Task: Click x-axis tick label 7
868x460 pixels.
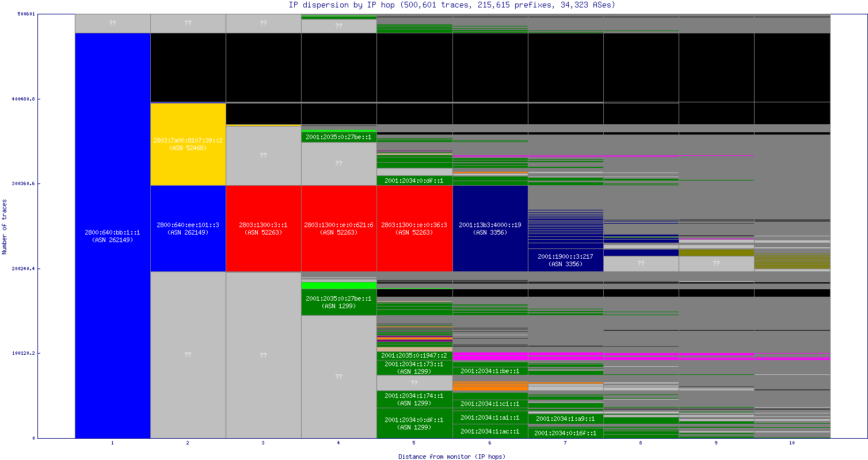Action: coord(566,443)
